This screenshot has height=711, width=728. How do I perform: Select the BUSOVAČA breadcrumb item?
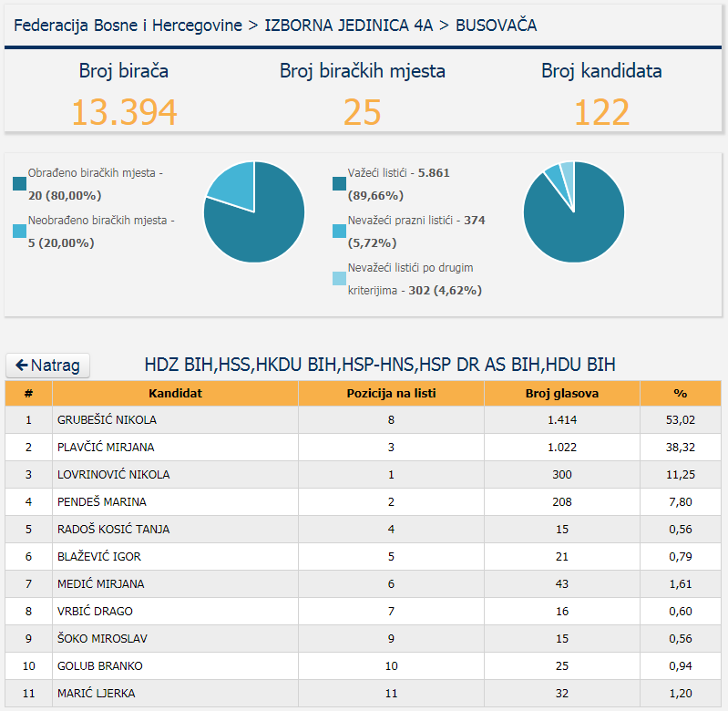[496, 26]
